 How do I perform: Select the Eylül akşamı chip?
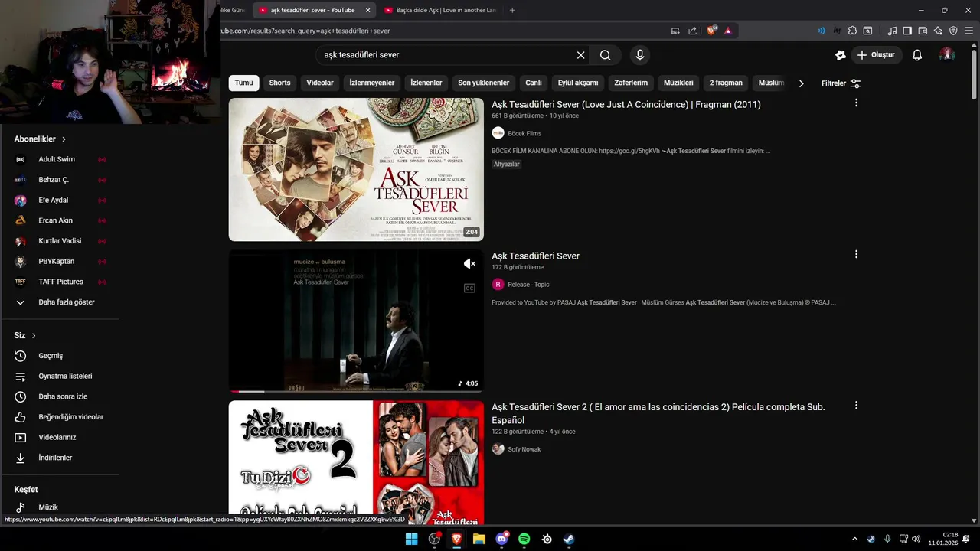click(x=578, y=83)
